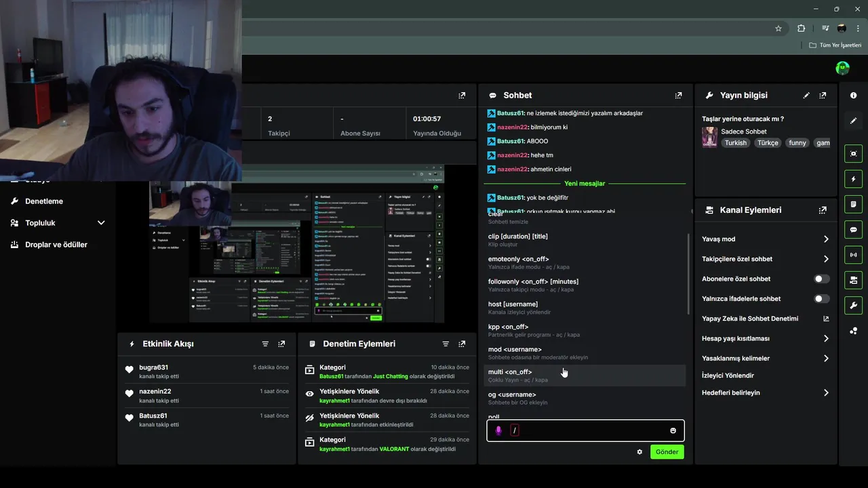Click inside the chat message input field
The image size is (868, 488).
click(x=586, y=430)
